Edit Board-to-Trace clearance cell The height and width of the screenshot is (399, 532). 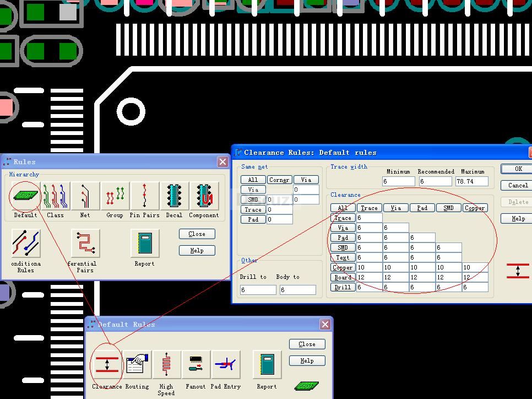(370, 277)
